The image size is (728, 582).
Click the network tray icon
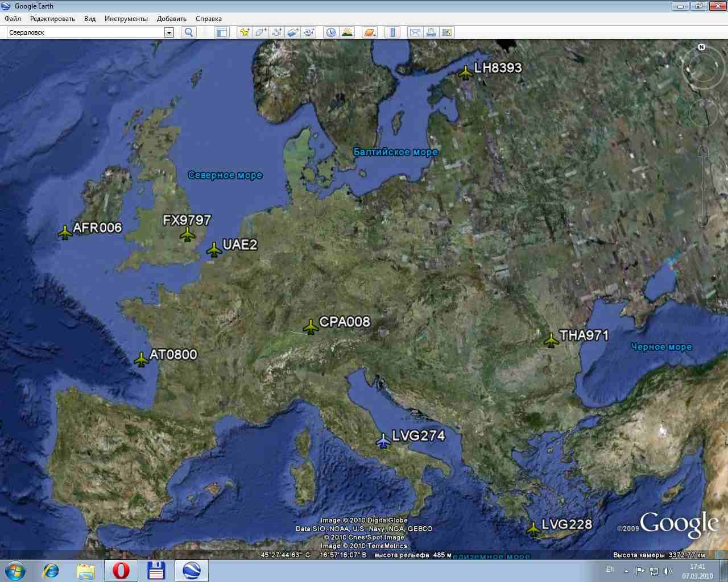coord(654,571)
